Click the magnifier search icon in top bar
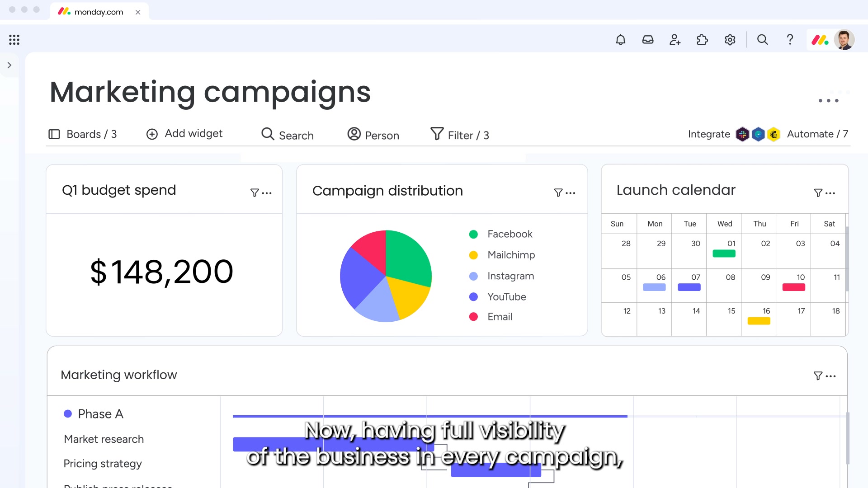This screenshot has height=488, width=868. (762, 40)
